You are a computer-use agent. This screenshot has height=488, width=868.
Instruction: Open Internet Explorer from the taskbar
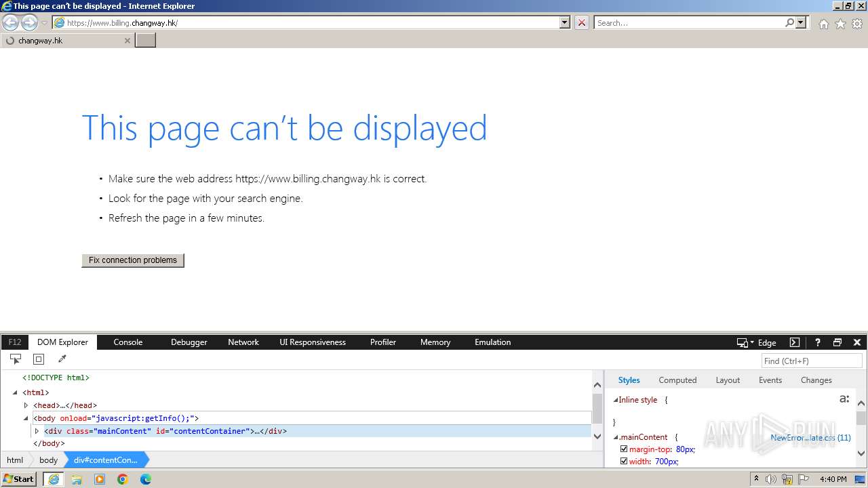54,479
